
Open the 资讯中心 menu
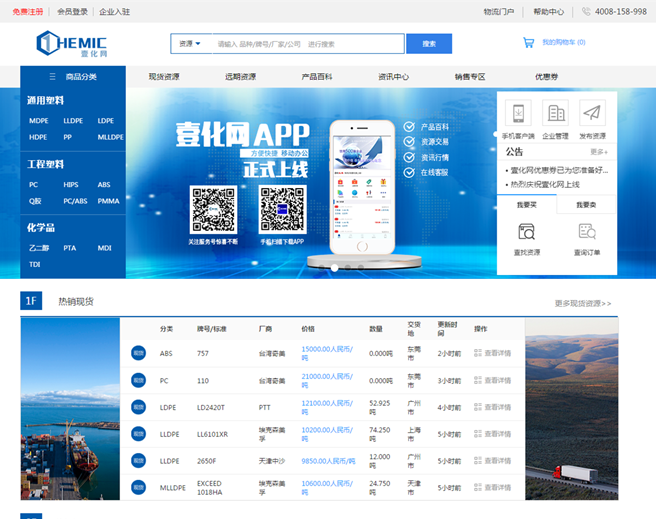point(394,77)
